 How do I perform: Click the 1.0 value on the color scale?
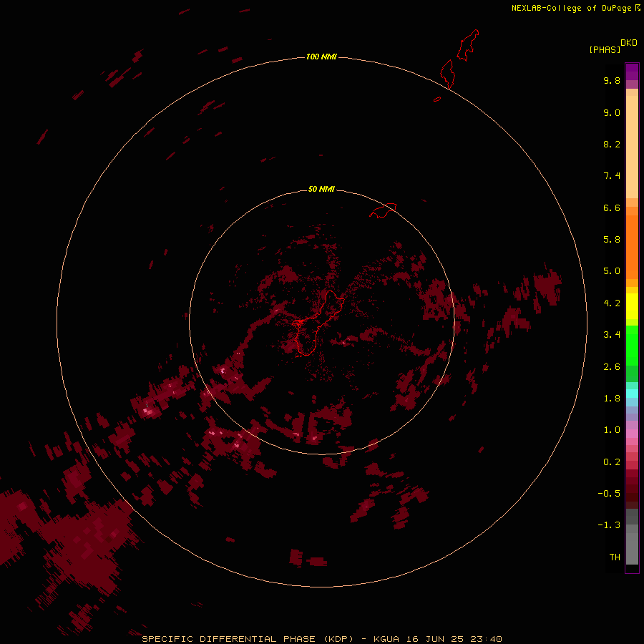612,430
